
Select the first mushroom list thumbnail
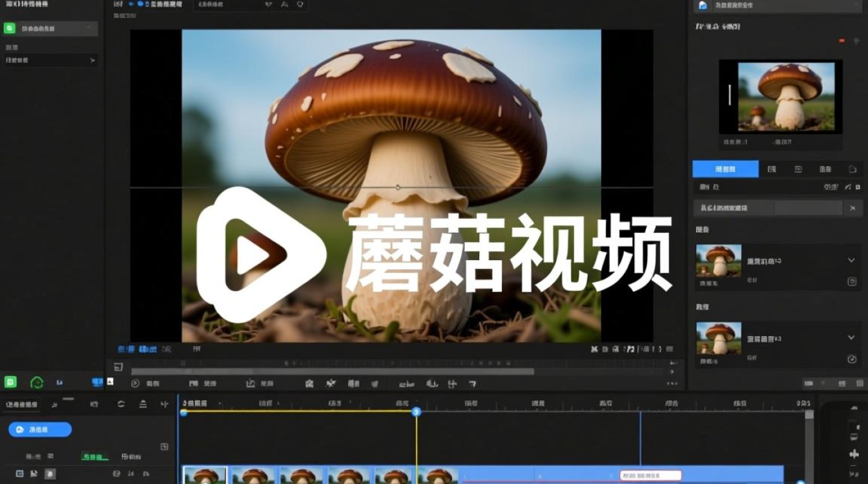click(x=719, y=261)
